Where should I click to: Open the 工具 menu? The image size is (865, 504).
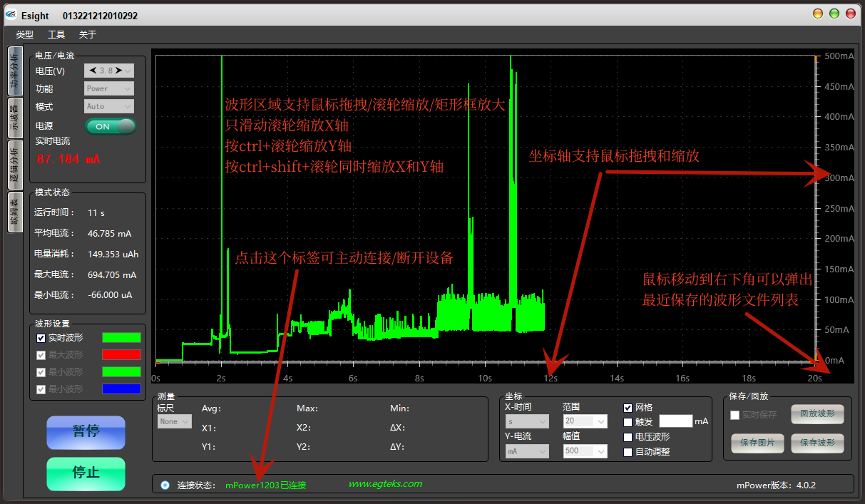point(56,34)
